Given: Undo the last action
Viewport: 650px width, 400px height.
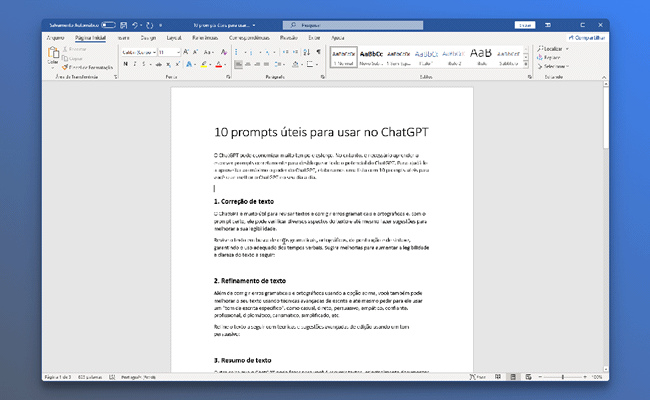Looking at the screenshot, I should [x=135, y=25].
